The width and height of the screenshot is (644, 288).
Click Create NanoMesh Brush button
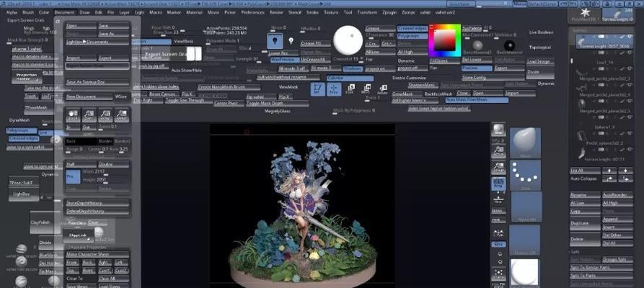point(229,87)
